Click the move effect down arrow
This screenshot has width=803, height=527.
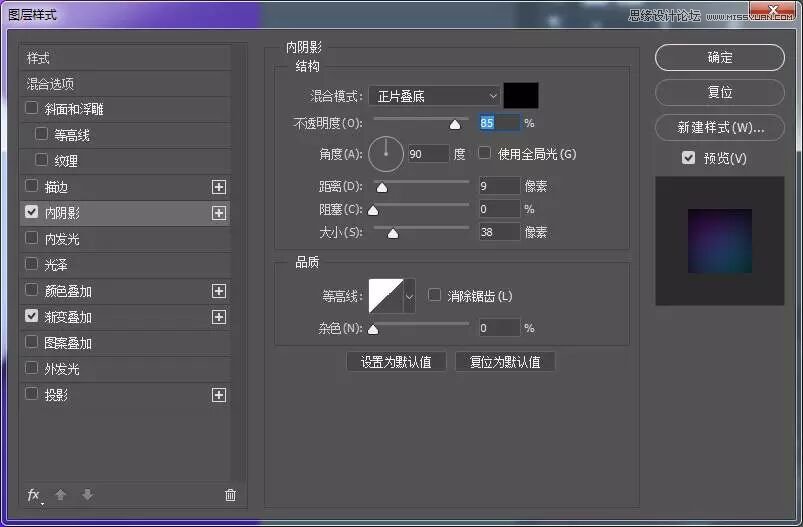coord(88,494)
